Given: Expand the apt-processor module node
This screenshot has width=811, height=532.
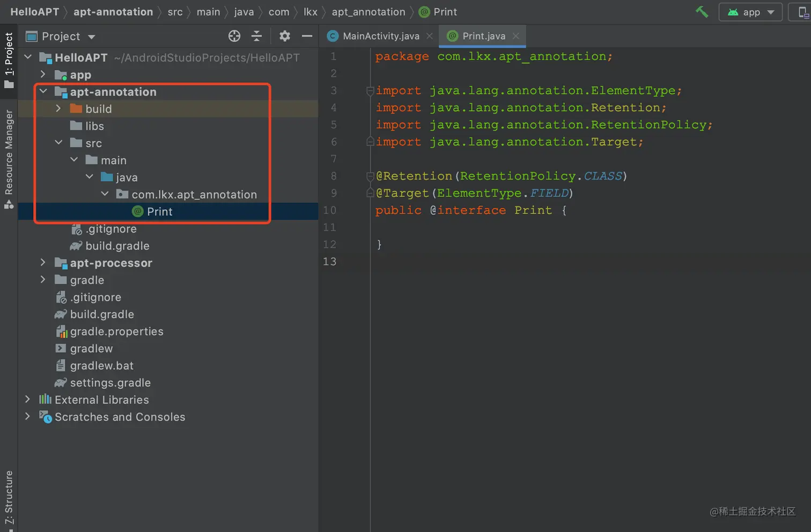Looking at the screenshot, I should click(x=43, y=263).
